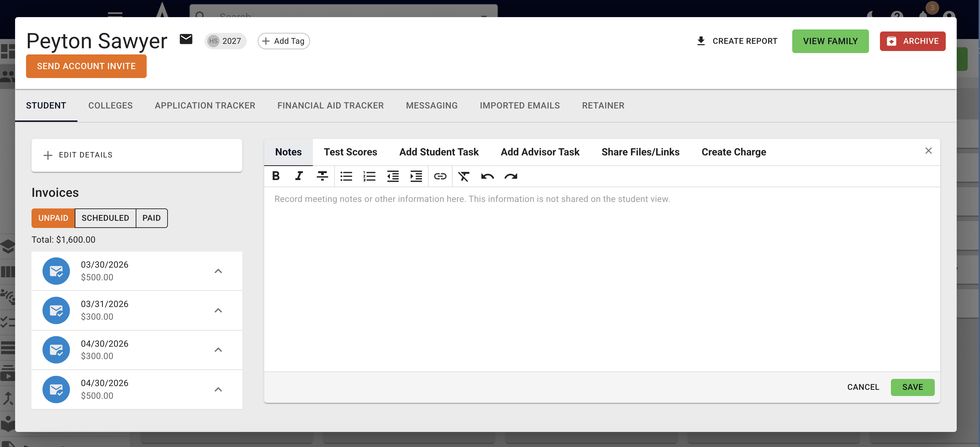
Task: Collapse the 03/31/2026 $300.00 invoice
Action: pyautogui.click(x=218, y=310)
